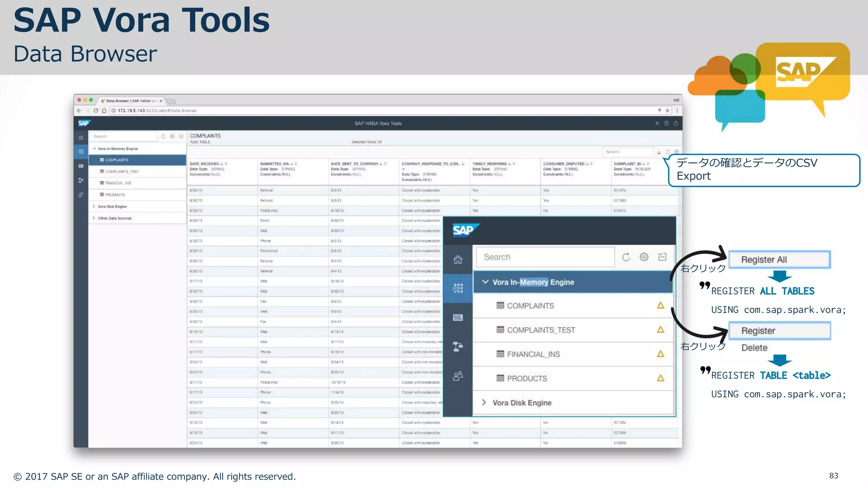Expand Vora Disk Engine in enlarged panel
The height and width of the screenshot is (488, 868).
click(484, 402)
